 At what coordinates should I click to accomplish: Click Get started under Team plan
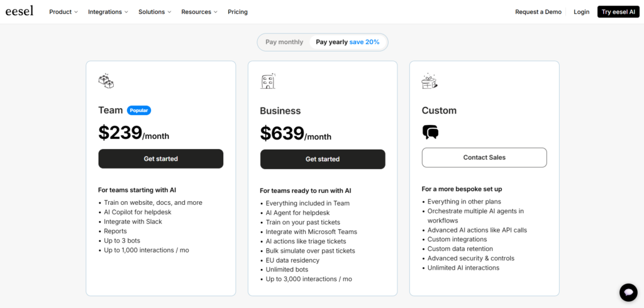pyautogui.click(x=160, y=158)
